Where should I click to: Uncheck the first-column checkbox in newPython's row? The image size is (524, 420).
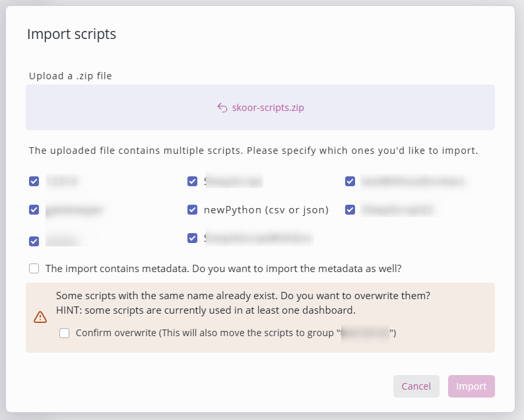(x=34, y=209)
